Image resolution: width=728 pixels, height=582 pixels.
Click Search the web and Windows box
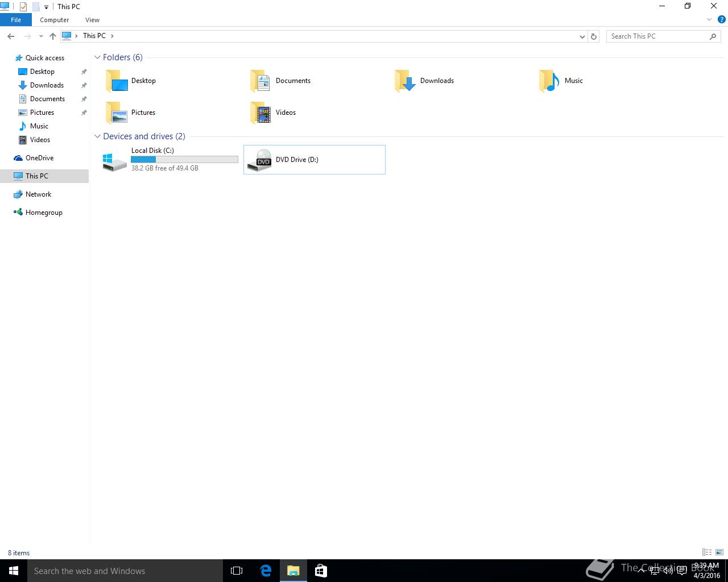click(125, 571)
